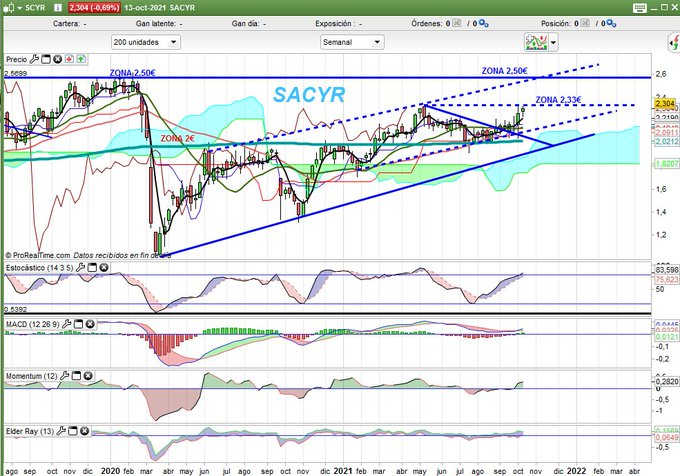Click the 0,2820 momentum value label

point(667,381)
